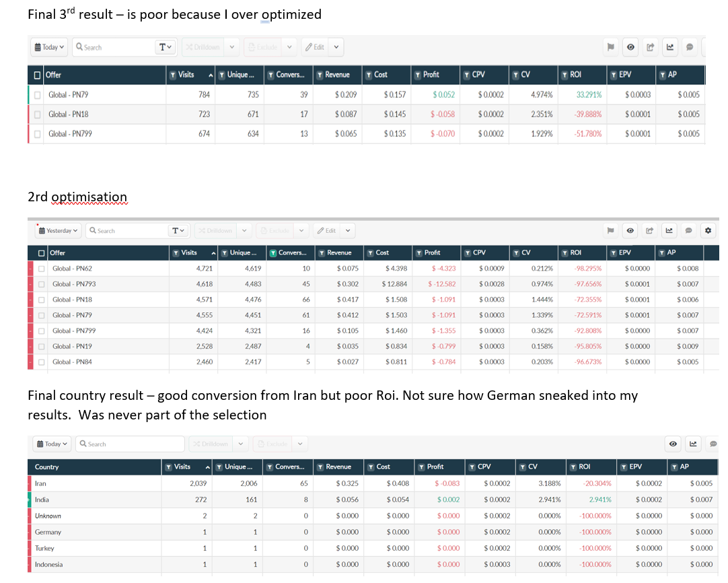Expand the T text dropdown in the top toolbar
Viewport: 728px width, 583px height.
[x=165, y=47]
